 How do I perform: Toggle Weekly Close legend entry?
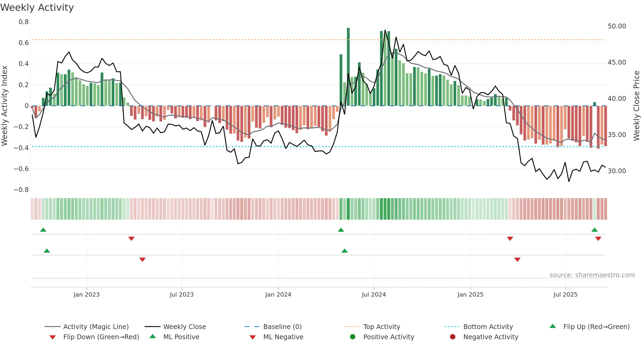click(175, 327)
